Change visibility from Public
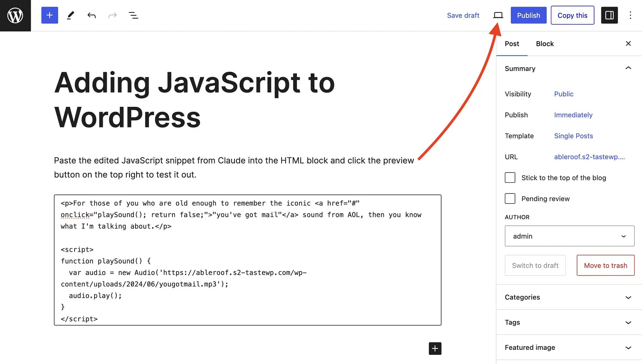Screen dimensions: 642x364 (563, 94)
